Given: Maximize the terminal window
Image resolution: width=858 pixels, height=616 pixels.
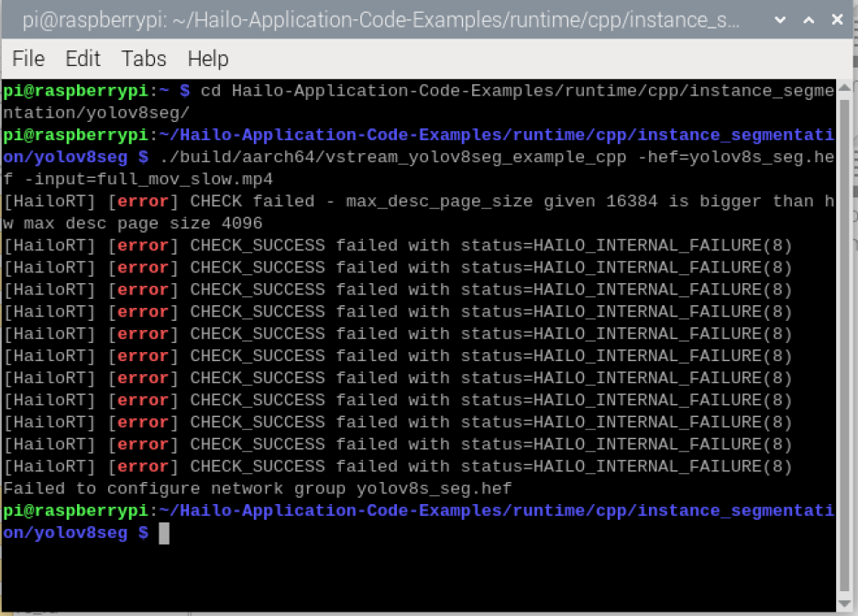Looking at the screenshot, I should pyautogui.click(x=808, y=19).
